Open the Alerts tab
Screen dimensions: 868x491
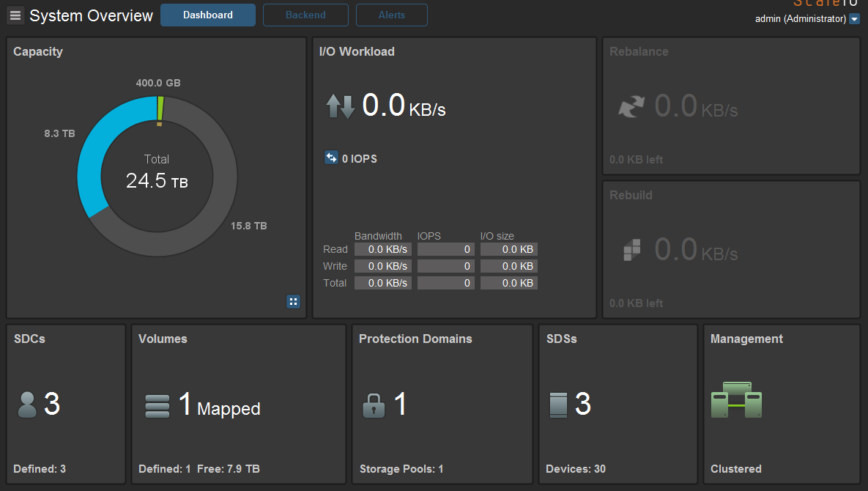point(391,15)
